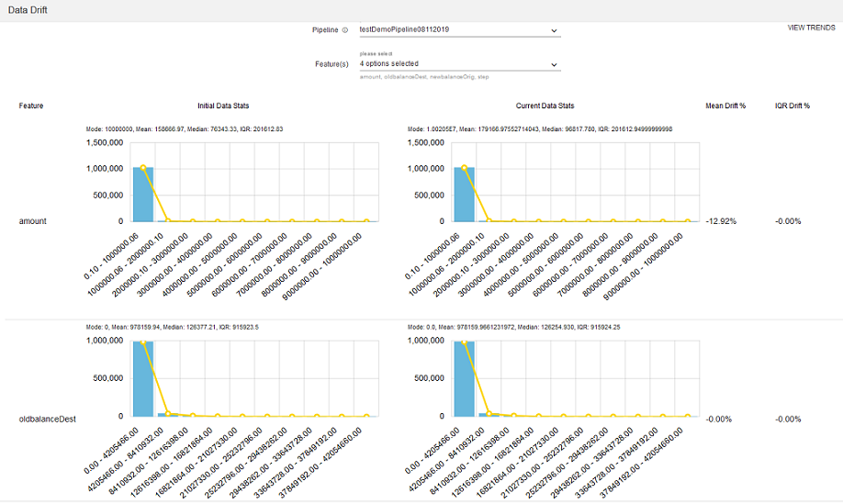This screenshot has width=843, height=504.
Task: Click the 'Feature(s)' field label
Action: (x=332, y=64)
